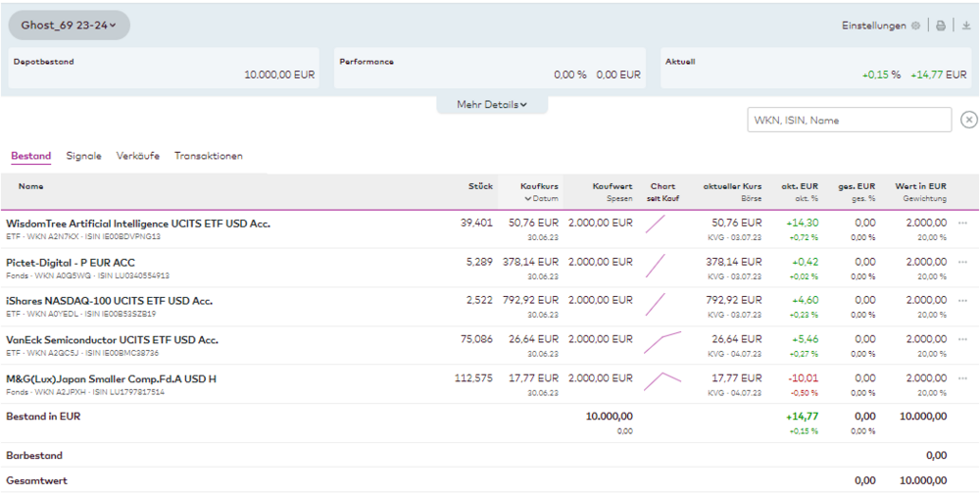Click the download icon
This screenshot has height=498, width=980.
pyautogui.click(x=965, y=25)
